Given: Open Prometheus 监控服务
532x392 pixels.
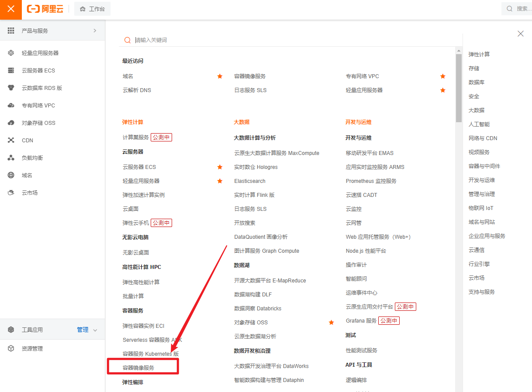Looking at the screenshot, I should (371, 181).
